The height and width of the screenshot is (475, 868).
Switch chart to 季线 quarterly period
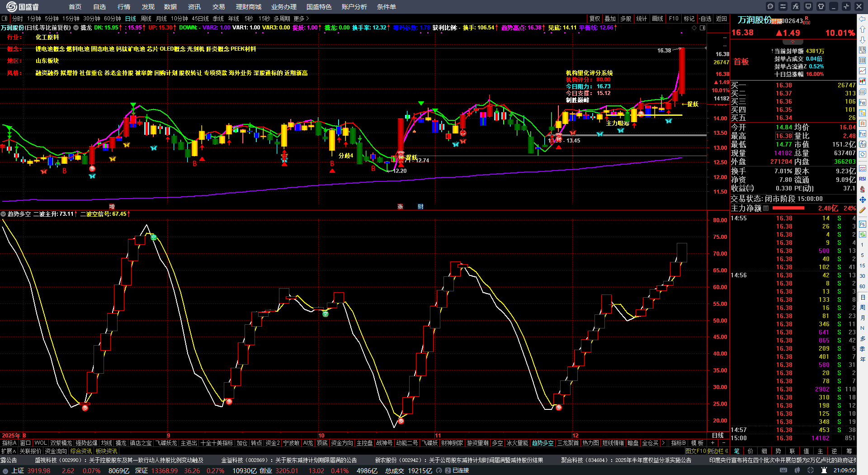click(x=218, y=19)
